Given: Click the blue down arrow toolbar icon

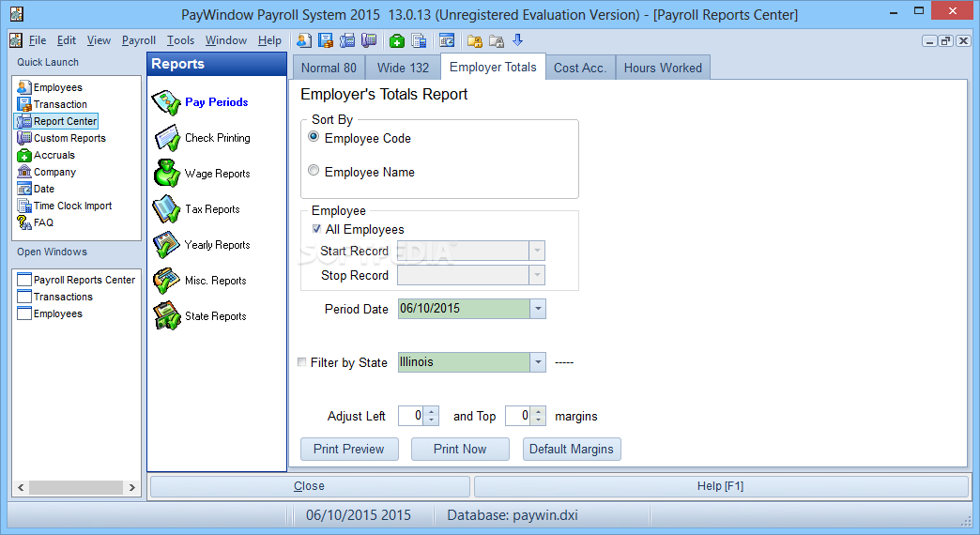Looking at the screenshot, I should click(x=517, y=40).
